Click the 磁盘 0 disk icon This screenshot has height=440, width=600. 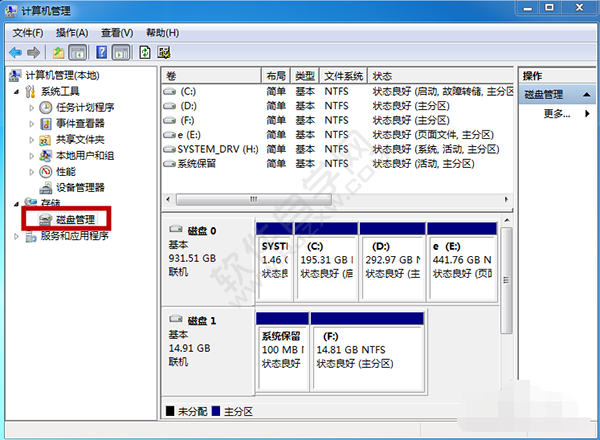[176, 229]
